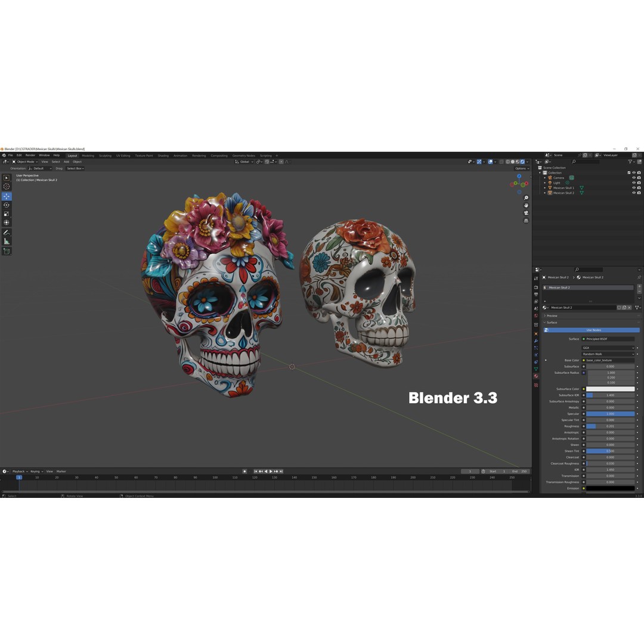Open the Random Walk subsurface method dropdown

click(608, 354)
